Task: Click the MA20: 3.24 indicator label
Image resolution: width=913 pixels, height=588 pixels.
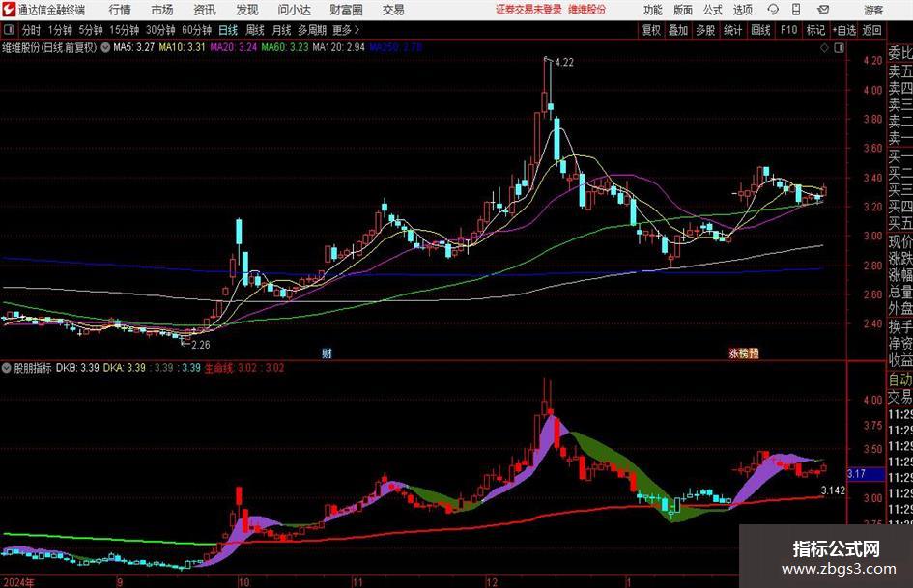Action: click(234, 47)
